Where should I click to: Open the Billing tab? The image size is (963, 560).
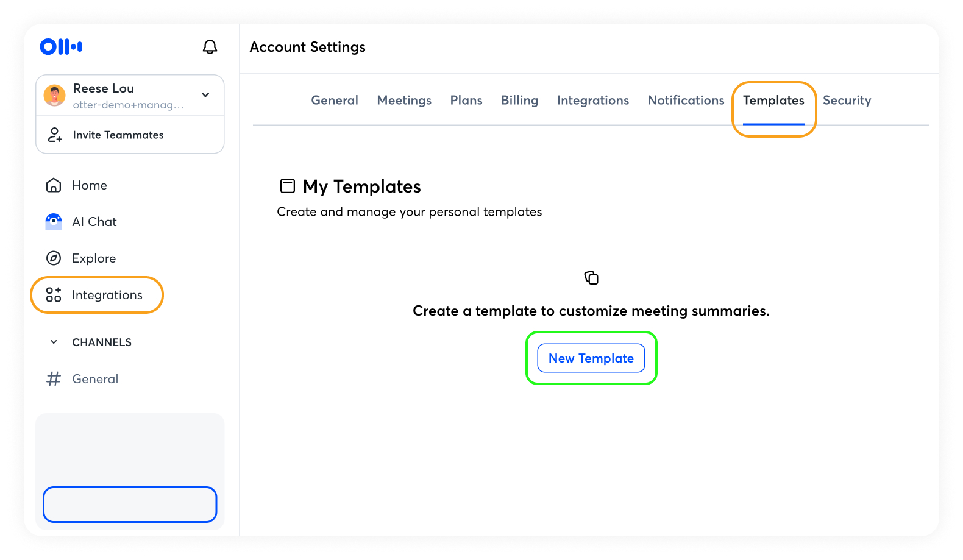[x=519, y=101]
